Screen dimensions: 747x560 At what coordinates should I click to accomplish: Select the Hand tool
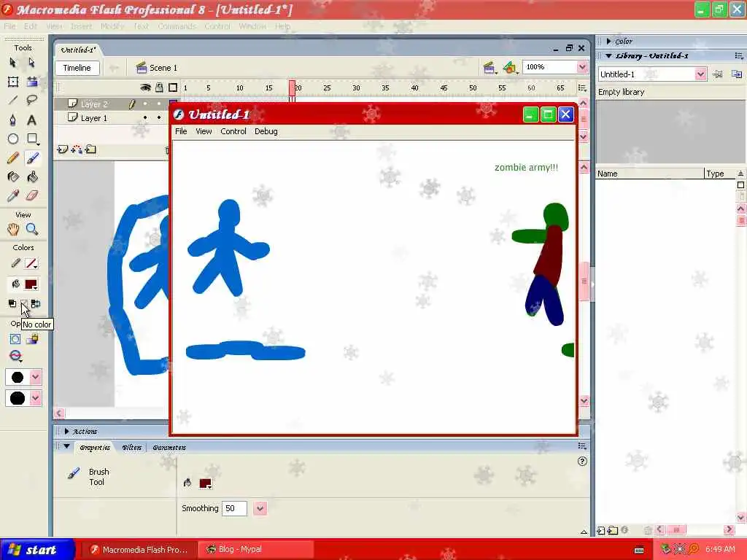click(x=13, y=229)
